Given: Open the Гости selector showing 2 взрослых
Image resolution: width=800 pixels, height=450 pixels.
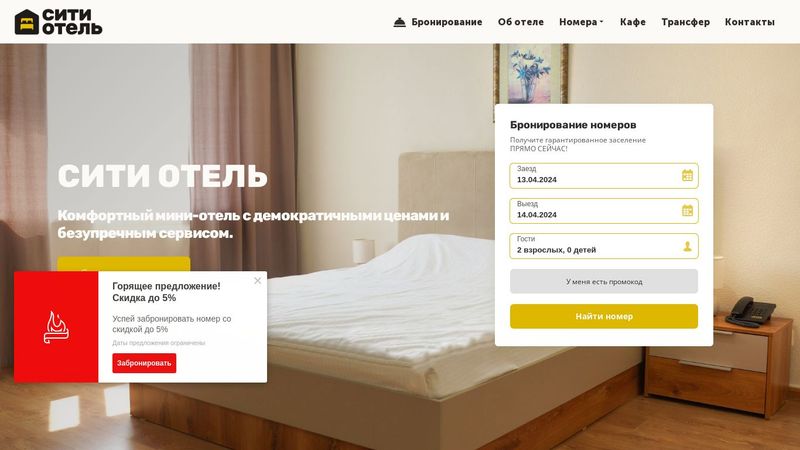Looking at the screenshot, I should tap(604, 246).
